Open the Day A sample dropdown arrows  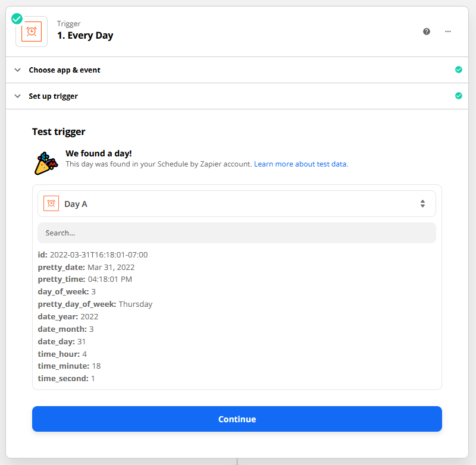pyautogui.click(x=422, y=203)
